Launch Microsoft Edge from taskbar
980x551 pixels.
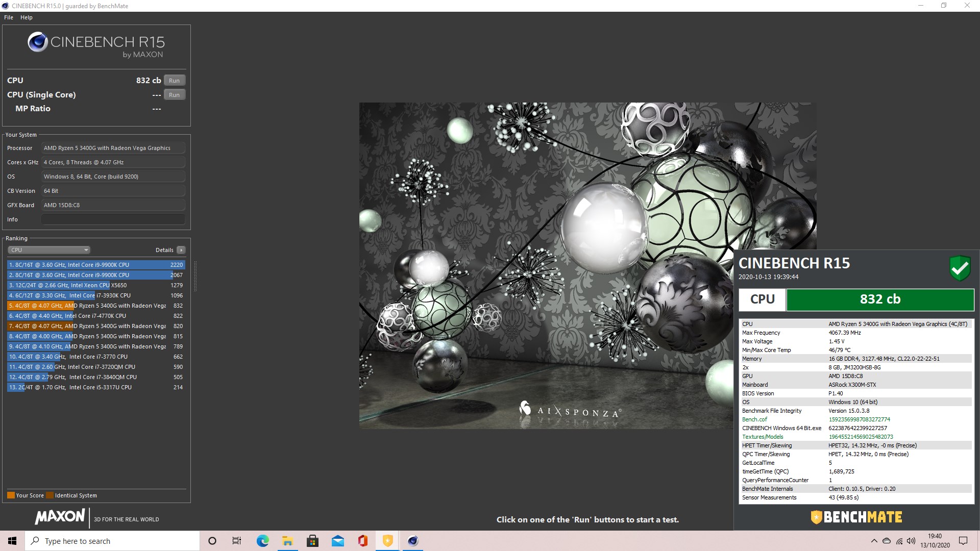point(262,541)
